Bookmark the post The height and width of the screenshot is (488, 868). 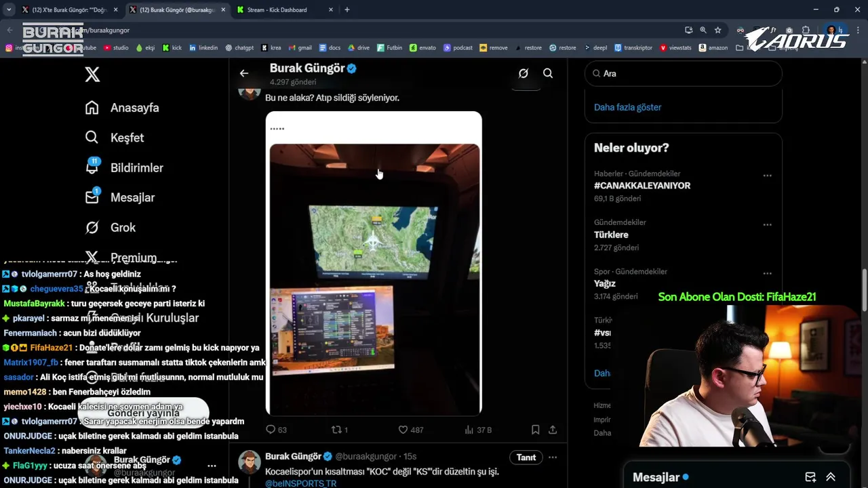click(x=535, y=430)
